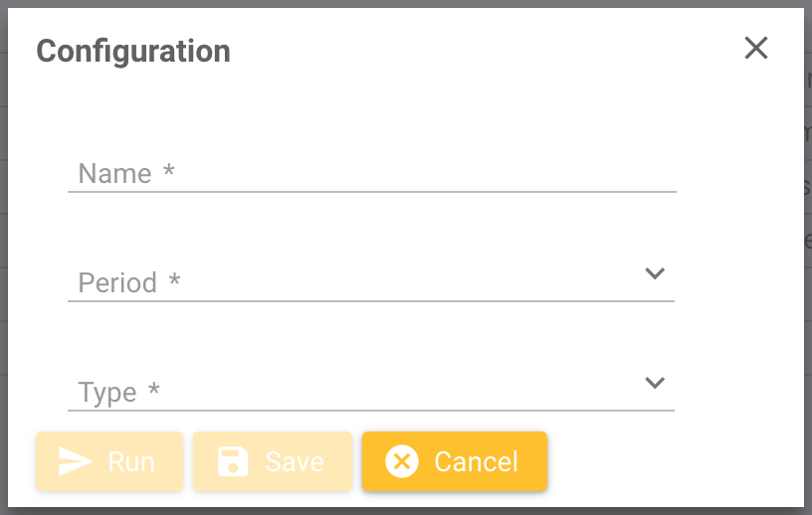Click the "Save" text on button

[295, 462]
